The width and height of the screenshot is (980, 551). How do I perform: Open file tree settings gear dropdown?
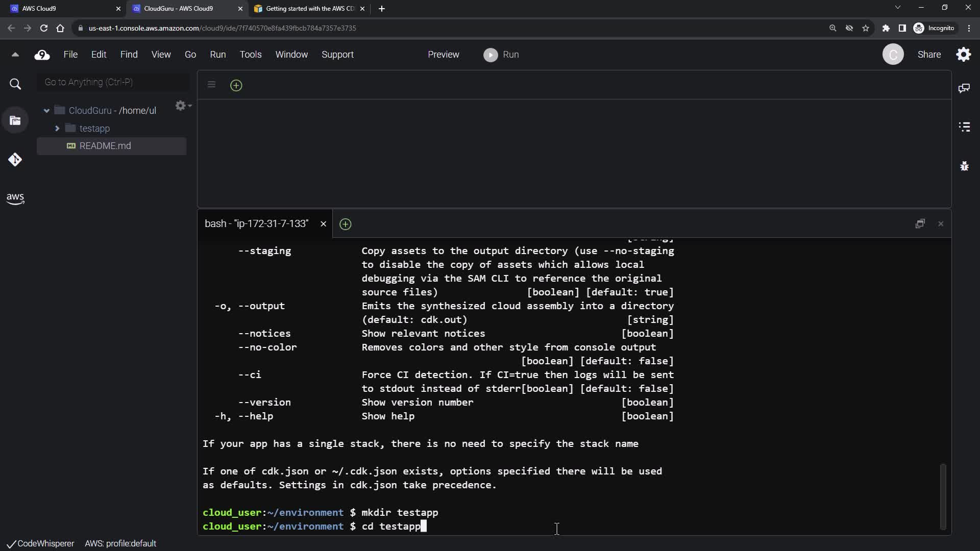(x=183, y=106)
